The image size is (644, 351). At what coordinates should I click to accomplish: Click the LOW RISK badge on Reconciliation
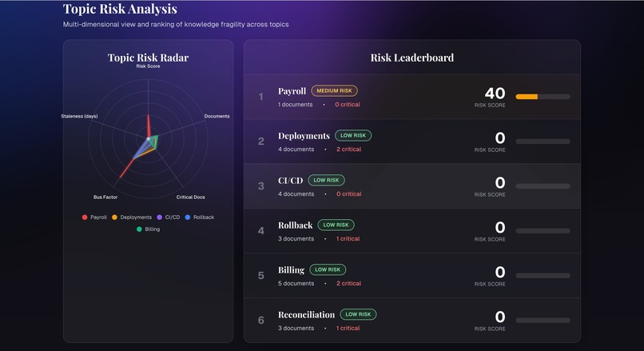pyautogui.click(x=358, y=314)
